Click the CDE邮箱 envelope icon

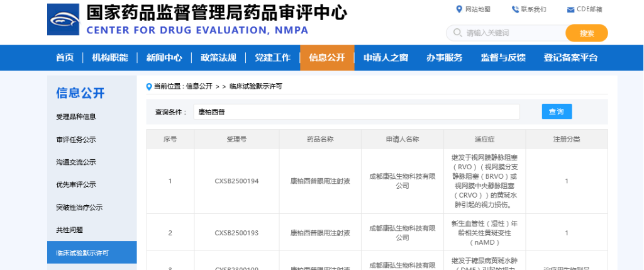click(570, 9)
